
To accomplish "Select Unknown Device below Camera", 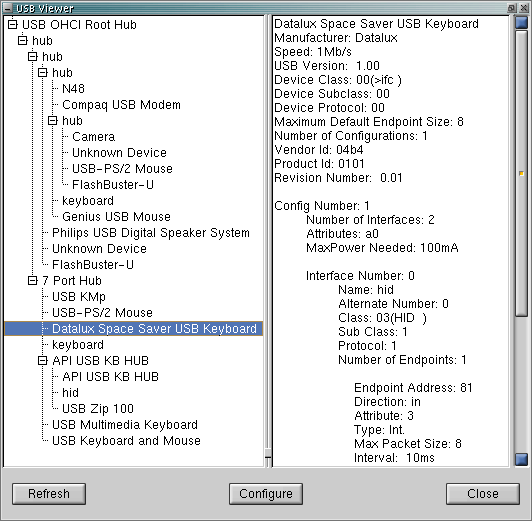I will (x=119, y=153).
